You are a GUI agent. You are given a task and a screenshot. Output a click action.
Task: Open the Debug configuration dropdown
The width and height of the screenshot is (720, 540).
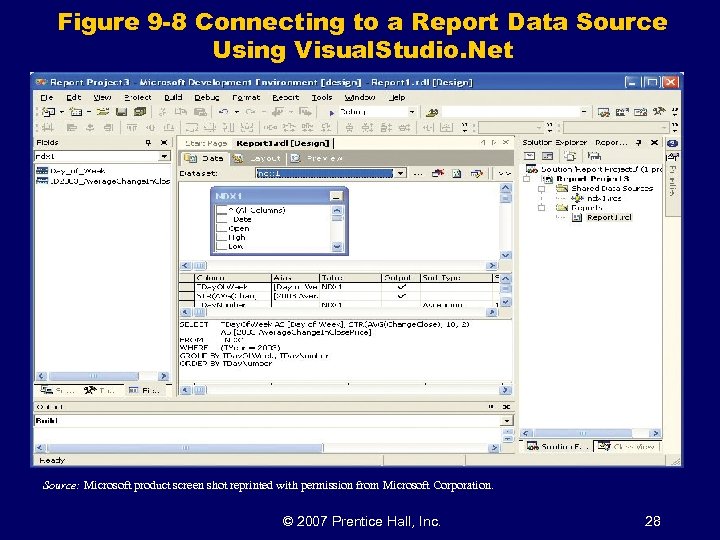coord(412,112)
